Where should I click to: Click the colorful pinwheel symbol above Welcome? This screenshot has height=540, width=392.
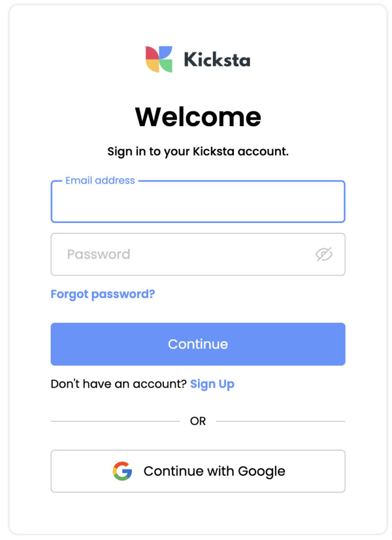point(158,58)
